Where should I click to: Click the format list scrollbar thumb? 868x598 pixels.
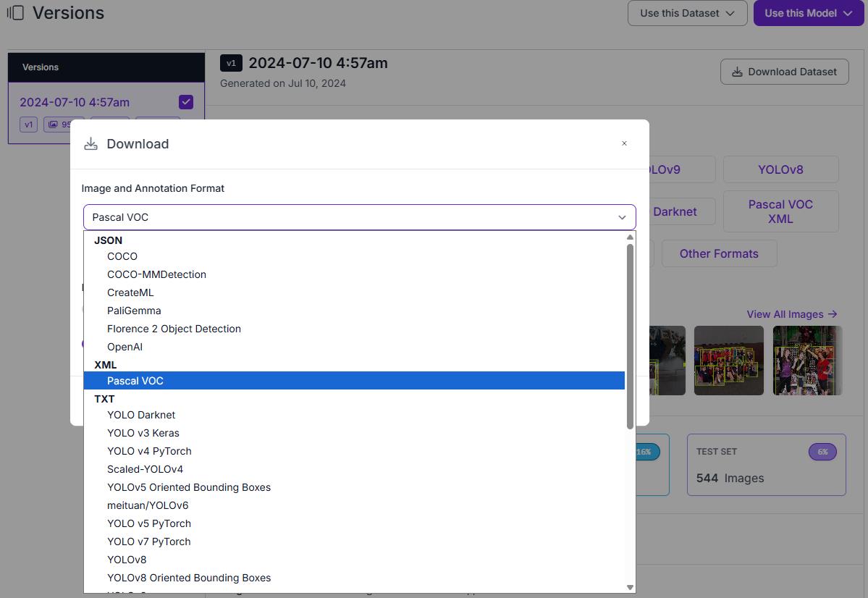coord(630,334)
